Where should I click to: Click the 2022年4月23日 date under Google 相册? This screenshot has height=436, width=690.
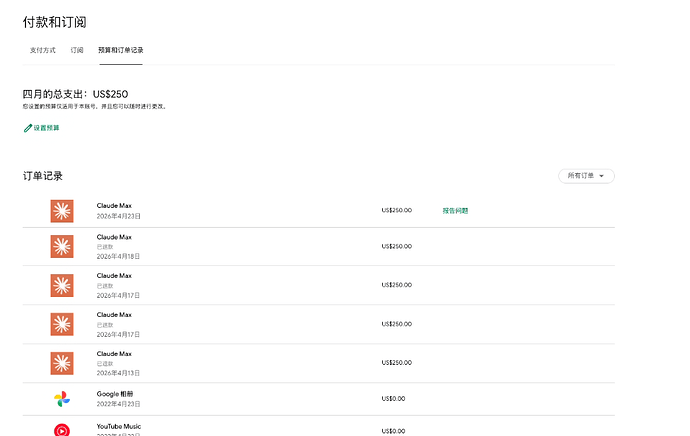pos(118,404)
